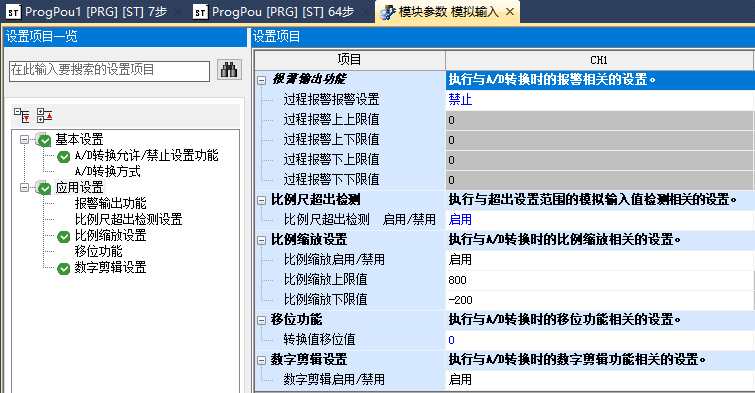Viewport: 755px width, 393px height.
Task: Collapse the 报警输出功能 group in the table
Action: tap(261, 80)
